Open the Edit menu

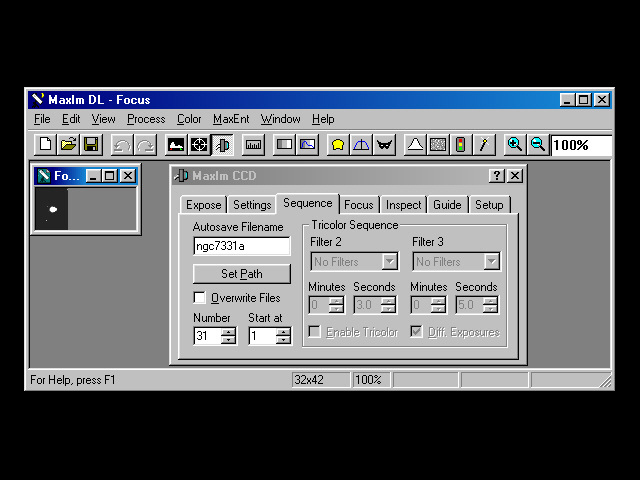(x=71, y=119)
